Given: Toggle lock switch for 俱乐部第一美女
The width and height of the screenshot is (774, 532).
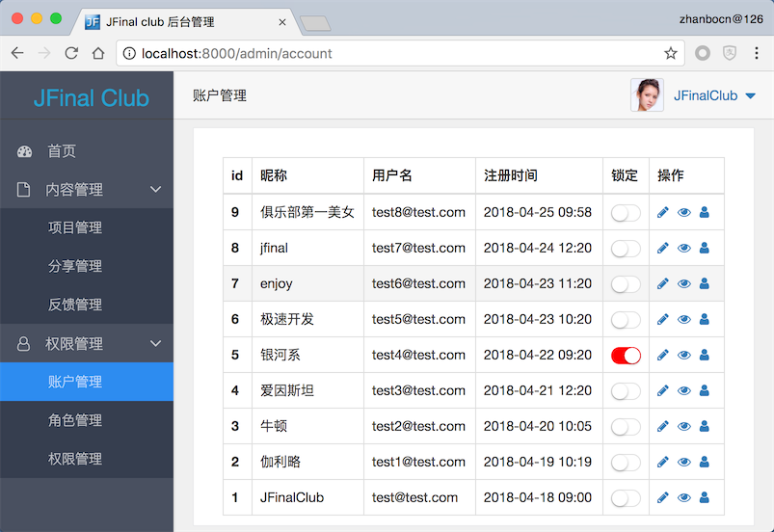Looking at the screenshot, I should [626, 213].
